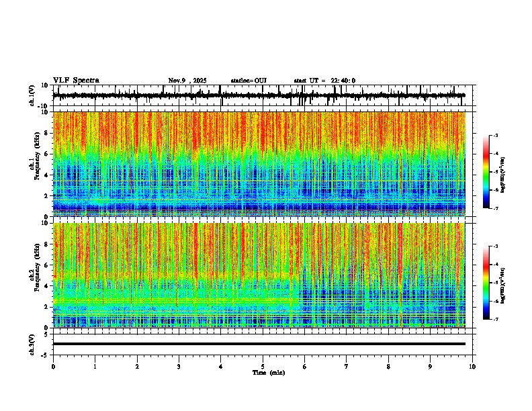
Task: Click time axis tick label '9'
Action: pyautogui.click(x=430, y=367)
